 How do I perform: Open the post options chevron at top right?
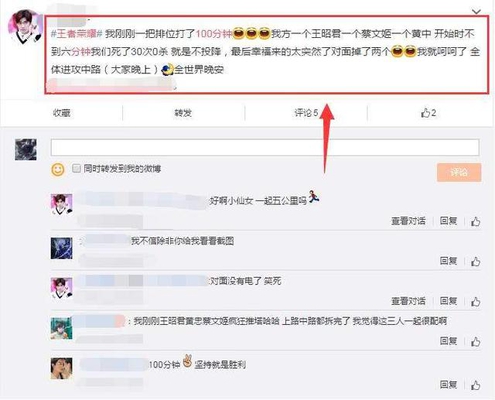[476, 12]
